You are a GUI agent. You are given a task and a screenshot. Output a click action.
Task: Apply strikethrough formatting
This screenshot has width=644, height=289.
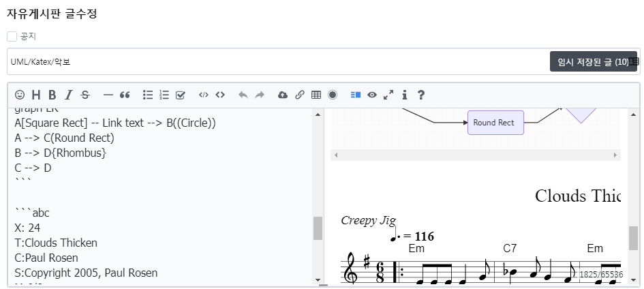point(85,95)
